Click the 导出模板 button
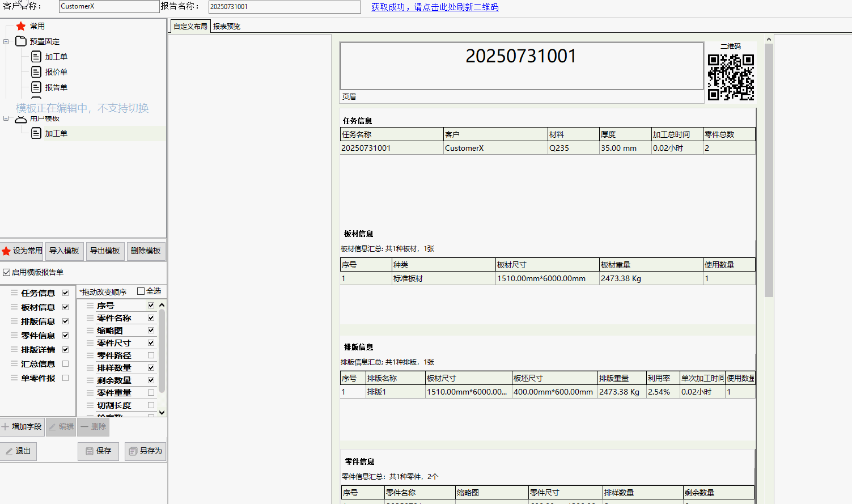The width and height of the screenshot is (852, 504). (x=105, y=251)
